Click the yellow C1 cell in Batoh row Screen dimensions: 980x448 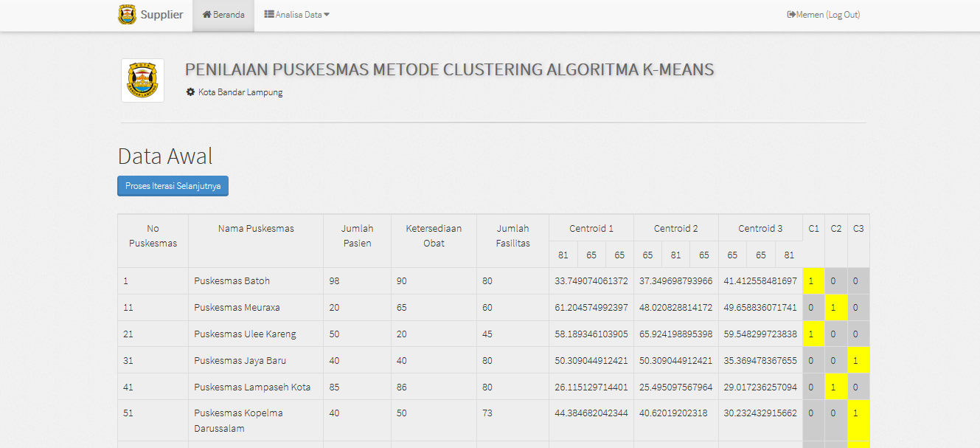(814, 281)
